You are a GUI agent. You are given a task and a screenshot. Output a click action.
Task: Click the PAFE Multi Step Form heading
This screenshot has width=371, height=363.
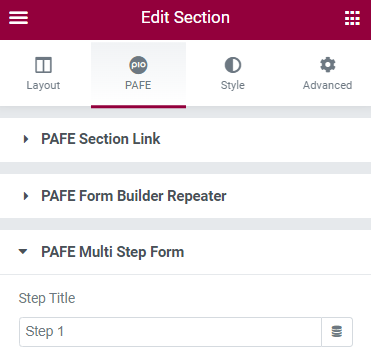(x=112, y=252)
